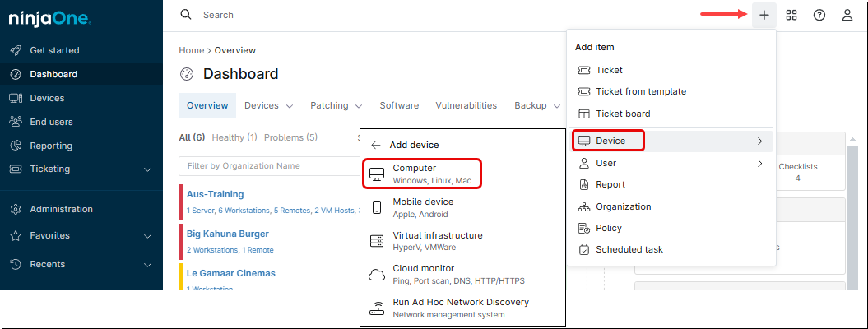Select Computer in Add device menu
Image resolution: width=868 pixels, height=329 pixels.
click(420, 174)
